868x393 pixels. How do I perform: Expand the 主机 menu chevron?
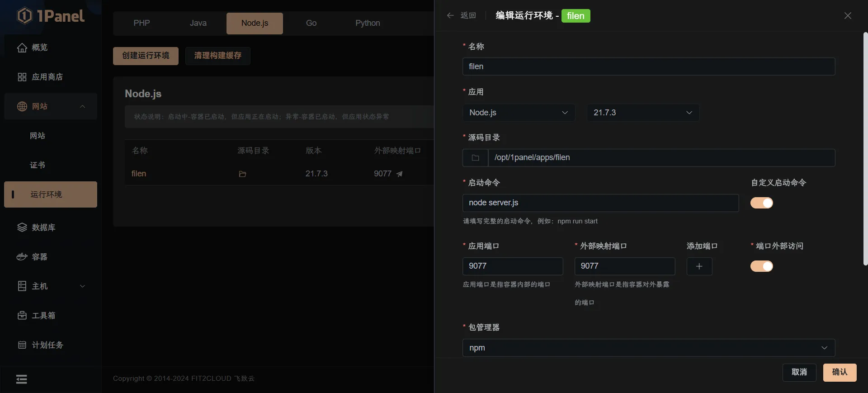point(82,286)
